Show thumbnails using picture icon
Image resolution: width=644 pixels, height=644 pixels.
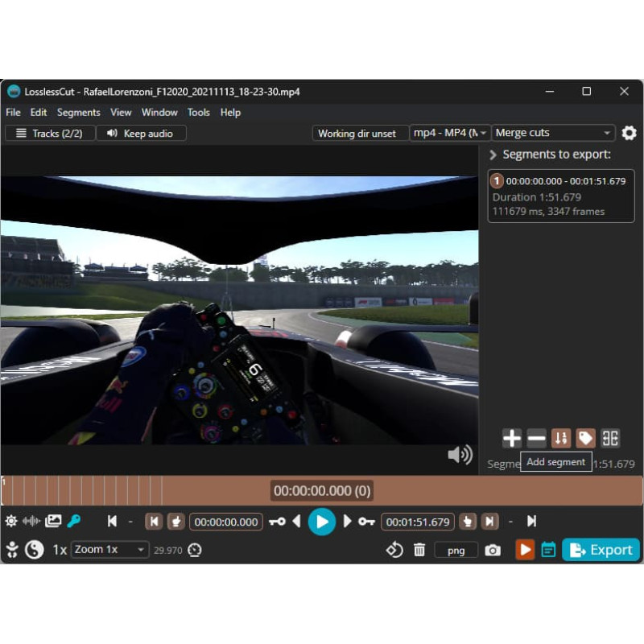tap(53, 521)
